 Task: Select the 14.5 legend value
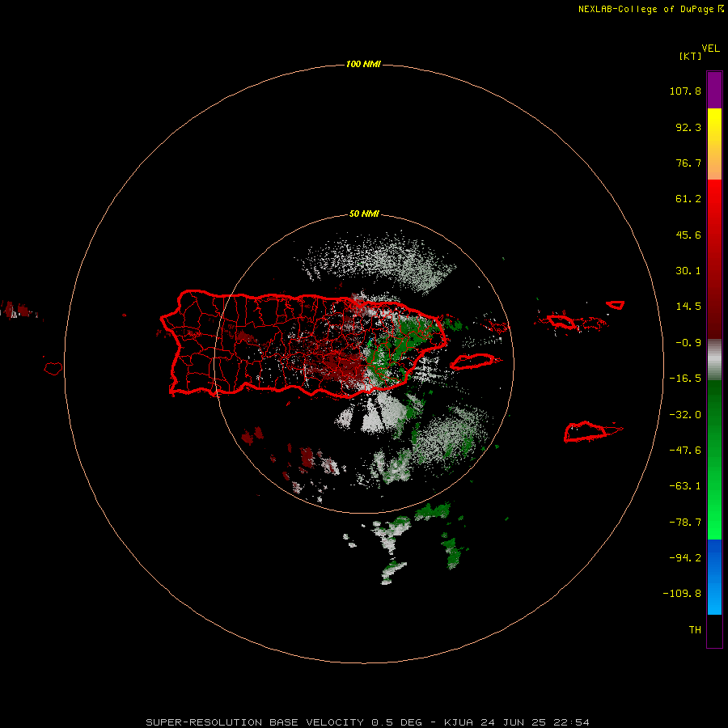[x=688, y=307]
